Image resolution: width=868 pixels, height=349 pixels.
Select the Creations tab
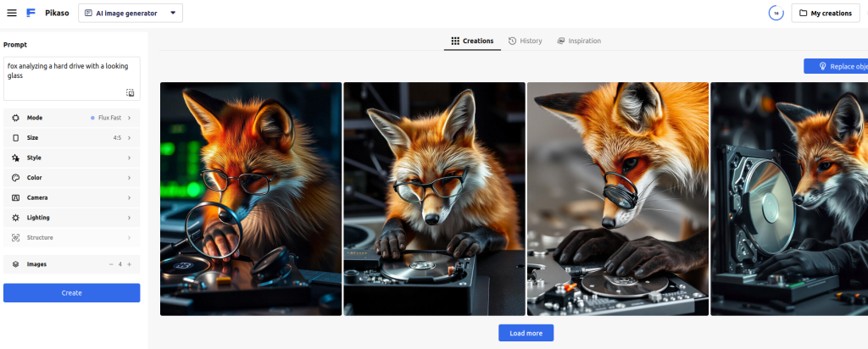click(x=472, y=41)
